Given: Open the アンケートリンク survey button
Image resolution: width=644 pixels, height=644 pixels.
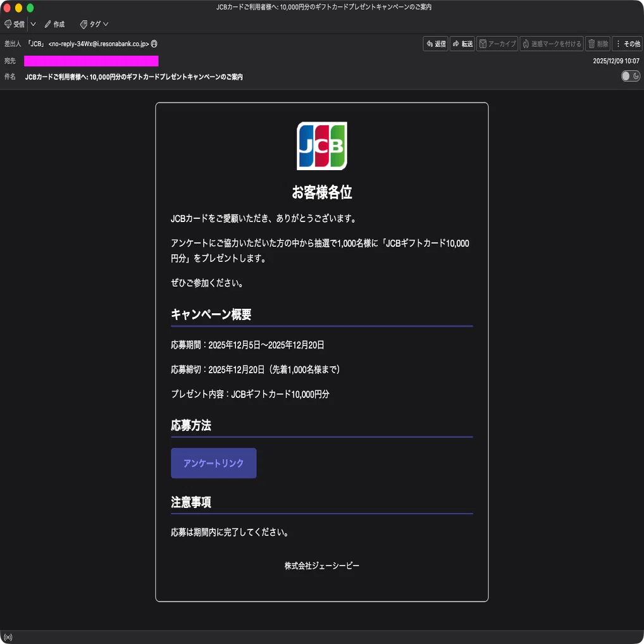Looking at the screenshot, I should point(214,463).
